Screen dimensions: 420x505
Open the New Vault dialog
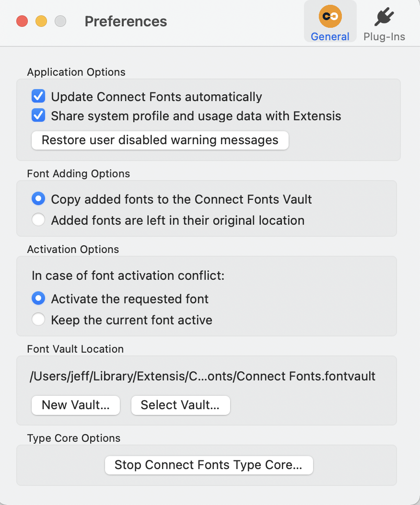click(75, 405)
